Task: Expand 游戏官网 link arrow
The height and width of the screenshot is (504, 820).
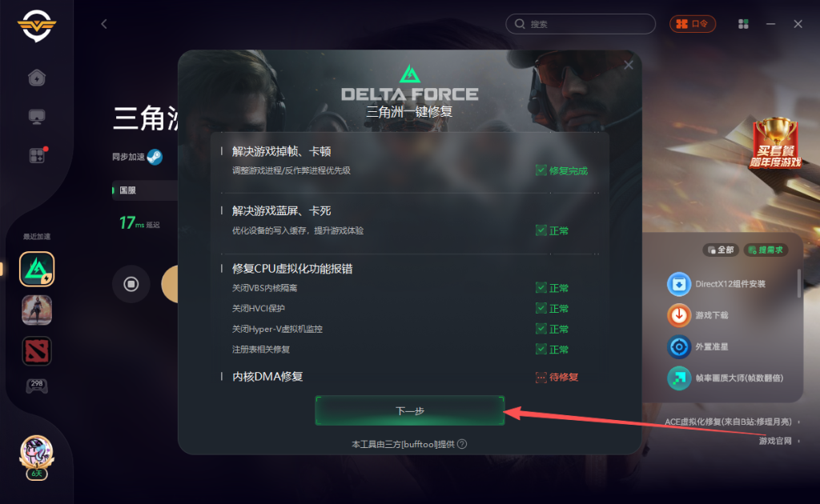Action: 799,442
